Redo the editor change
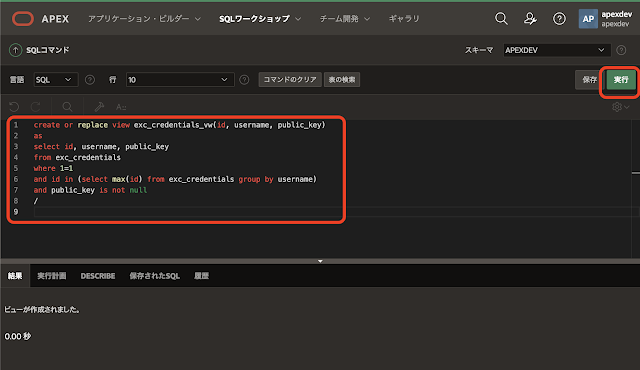 click(36, 107)
